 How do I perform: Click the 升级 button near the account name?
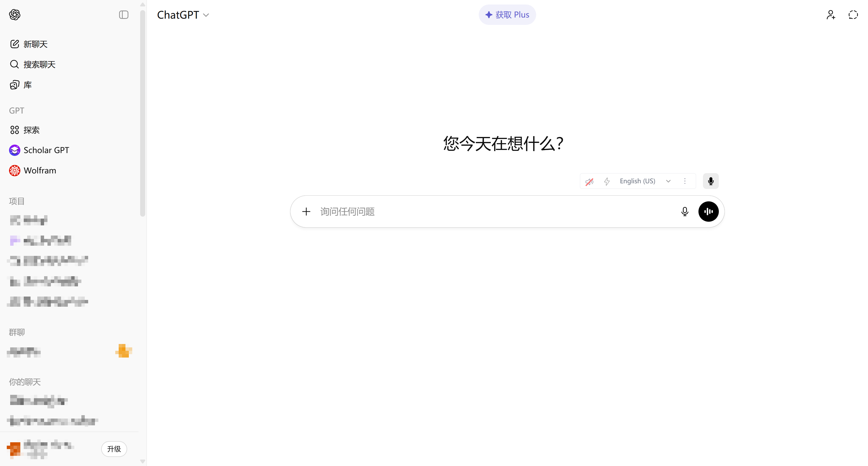click(x=114, y=449)
